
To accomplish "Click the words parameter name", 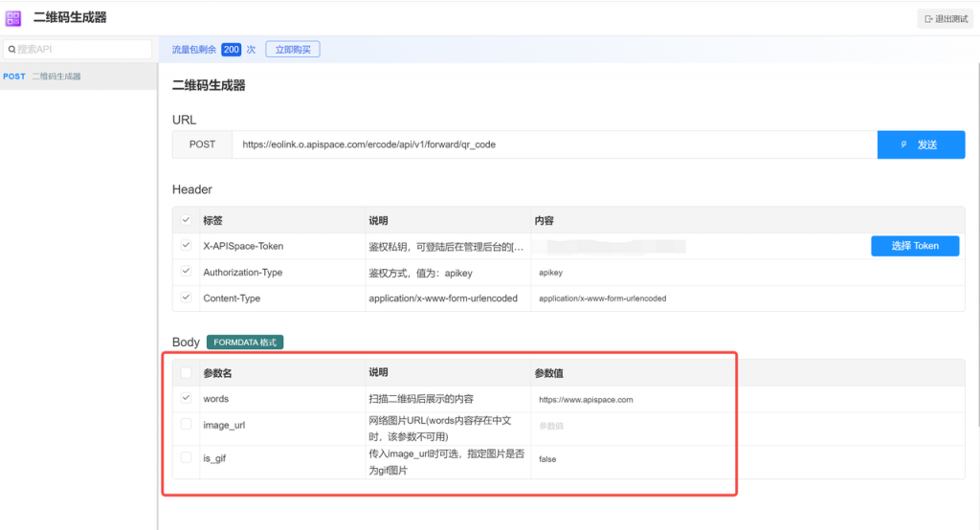I will tap(215, 399).
